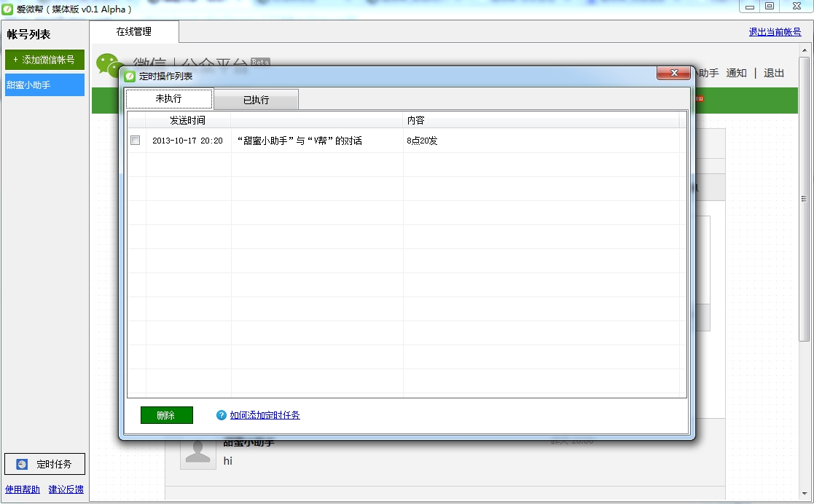
Task: Click the 2013-10-17 20:20 send time cell
Action: point(188,141)
